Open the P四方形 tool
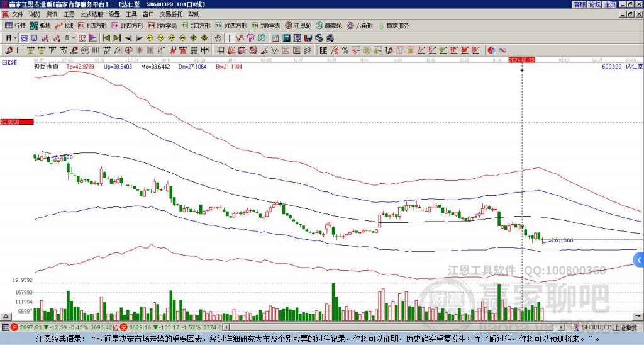The image size is (644, 345). click(x=92, y=25)
